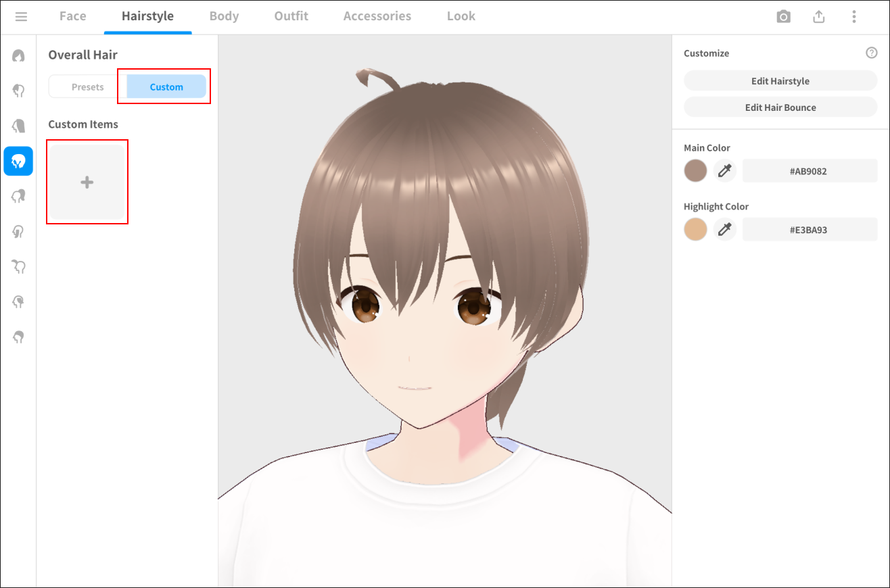The image size is (890, 588).
Task: Select the Back Hair category icon
Action: pos(18,126)
